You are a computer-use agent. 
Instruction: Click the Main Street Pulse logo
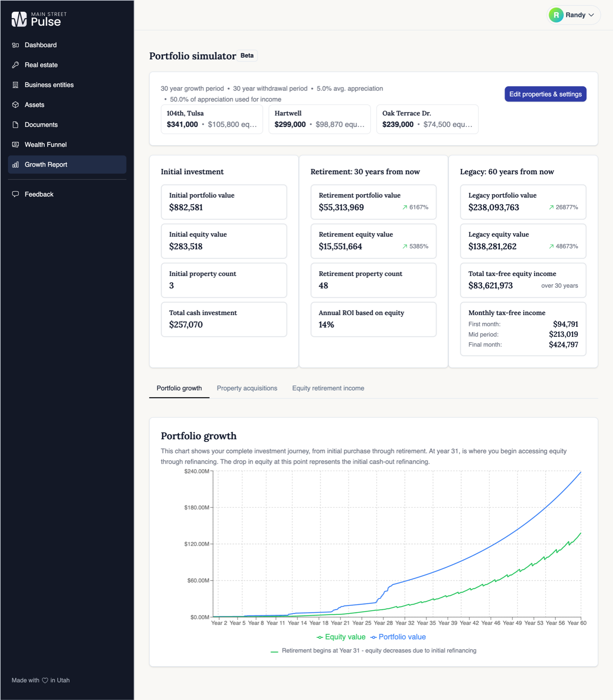tap(39, 19)
